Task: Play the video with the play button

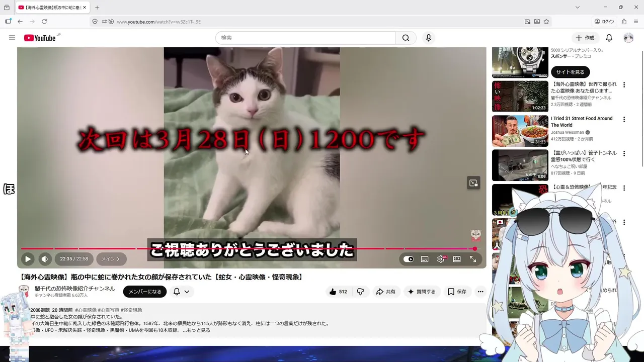Action: 28,259
